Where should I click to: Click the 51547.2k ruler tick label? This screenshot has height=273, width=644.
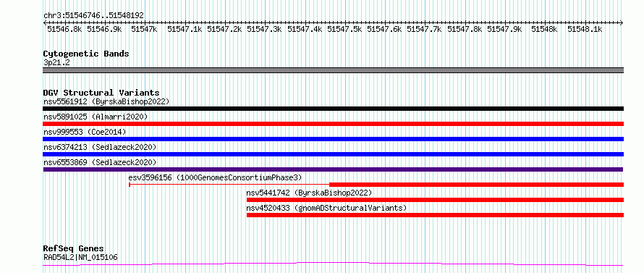224,29
